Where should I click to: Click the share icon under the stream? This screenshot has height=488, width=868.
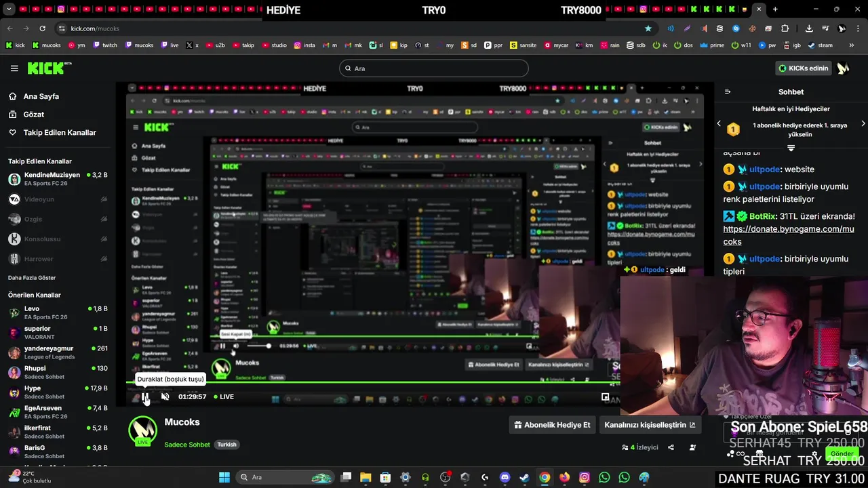point(671,447)
